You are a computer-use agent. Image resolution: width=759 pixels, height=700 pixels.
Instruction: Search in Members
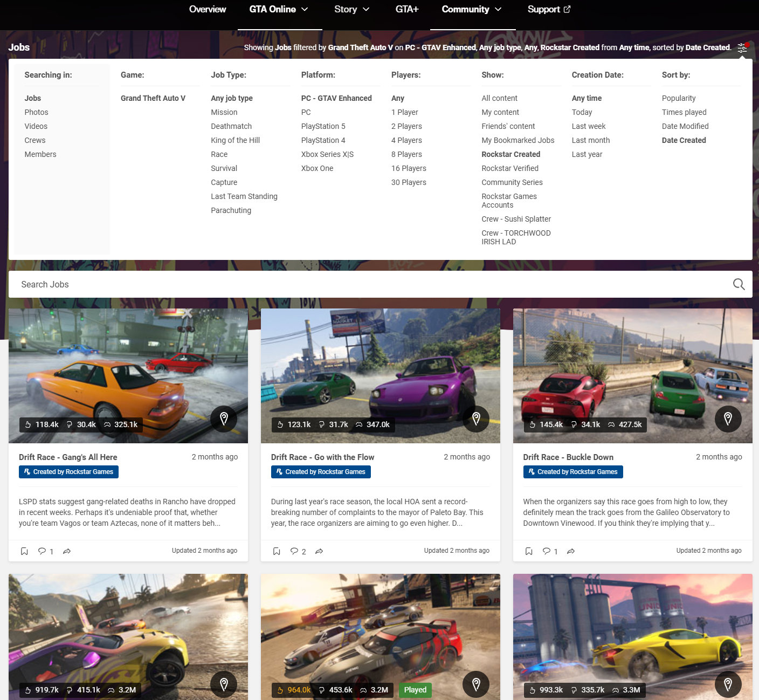(40, 154)
